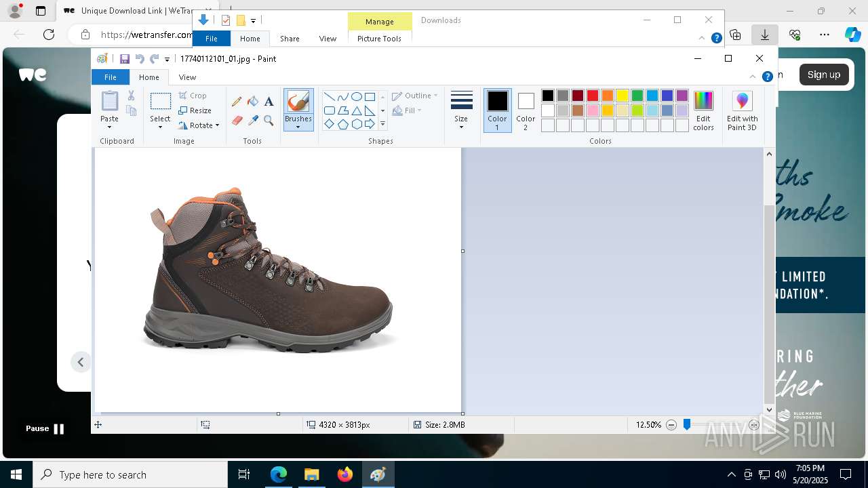This screenshot has width=868, height=488.
Task: Click the taskbar search box
Action: point(130,474)
